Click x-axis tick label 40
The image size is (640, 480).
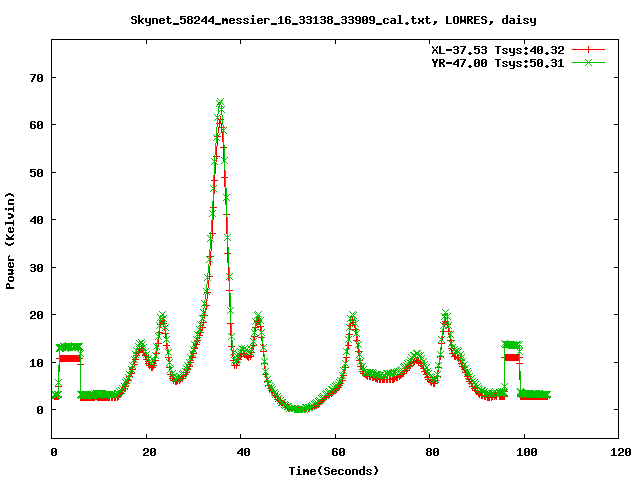[243, 452]
